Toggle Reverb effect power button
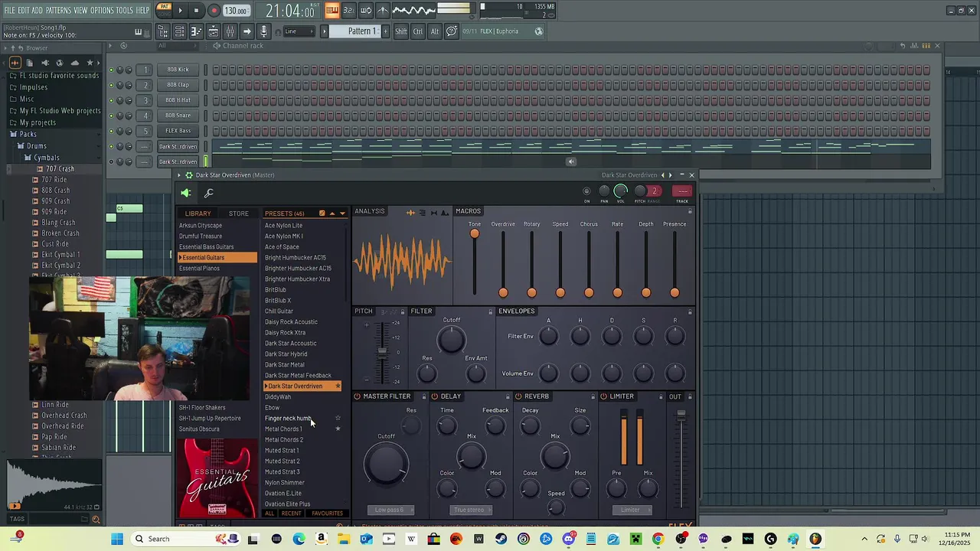This screenshot has height=551, width=980. pyautogui.click(x=518, y=396)
